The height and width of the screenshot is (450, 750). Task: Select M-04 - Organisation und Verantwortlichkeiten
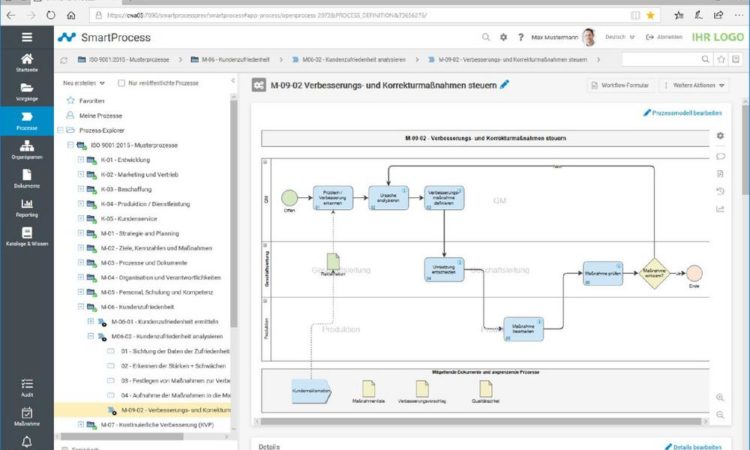pyautogui.click(x=161, y=277)
